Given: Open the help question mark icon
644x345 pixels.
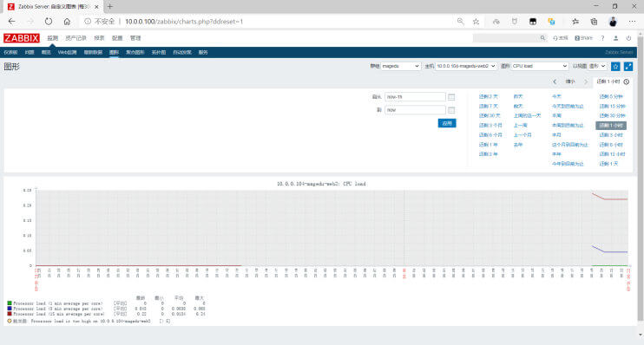Looking at the screenshot, I should 602,38.
